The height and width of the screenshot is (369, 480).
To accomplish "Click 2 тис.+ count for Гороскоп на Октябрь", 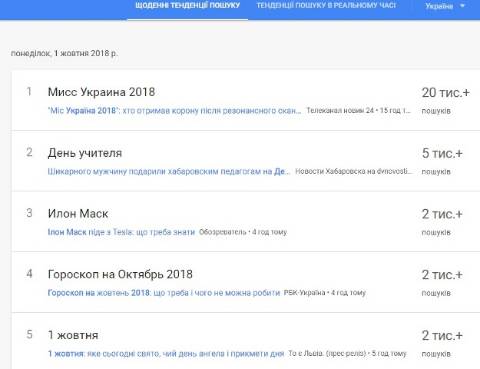I will 442,275.
